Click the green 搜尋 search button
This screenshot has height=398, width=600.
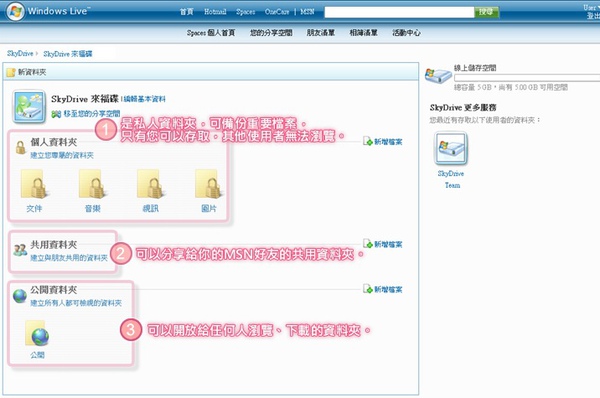486,12
